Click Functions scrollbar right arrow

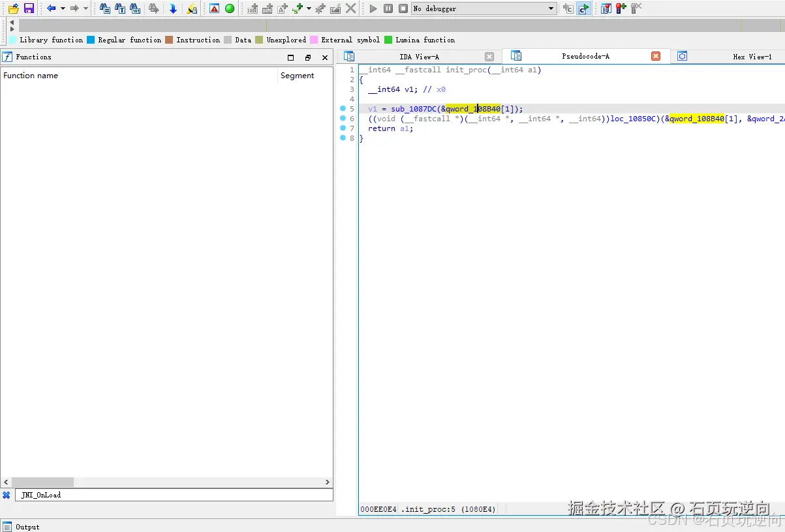click(328, 482)
